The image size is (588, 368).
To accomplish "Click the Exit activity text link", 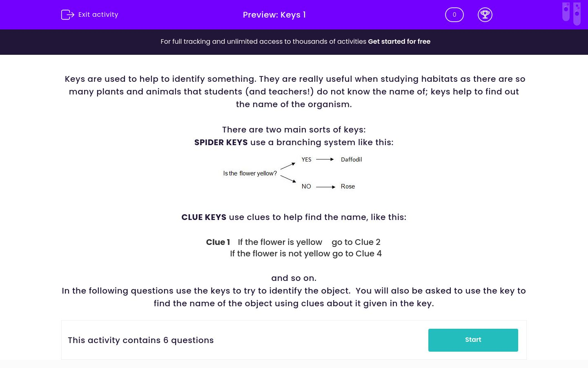I will click(x=98, y=15).
